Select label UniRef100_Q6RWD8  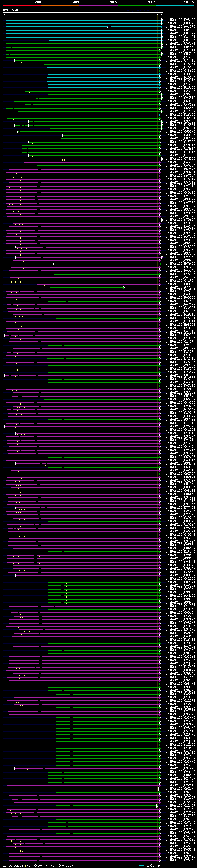pos(180,457)
